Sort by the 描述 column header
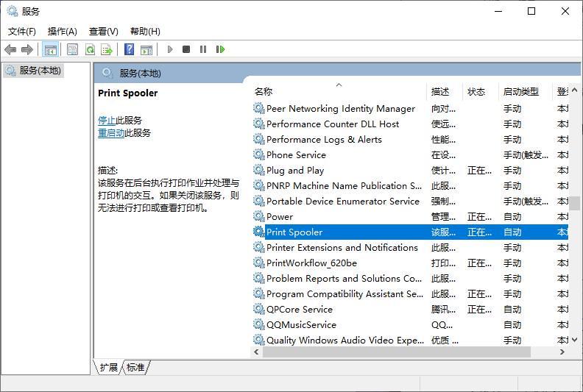The height and width of the screenshot is (392, 583). (445, 91)
